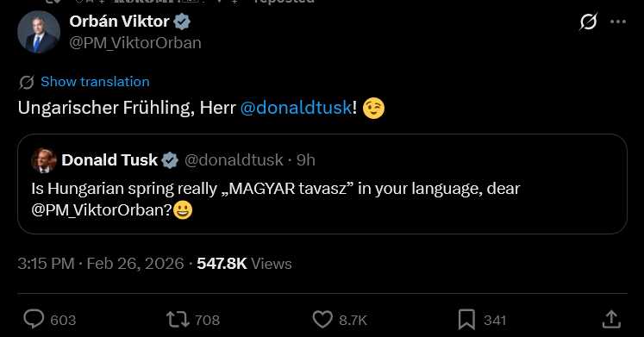Open Donald Tusk's small avatar in the quoted tweet
This screenshot has height=337, width=644.
(x=43, y=160)
